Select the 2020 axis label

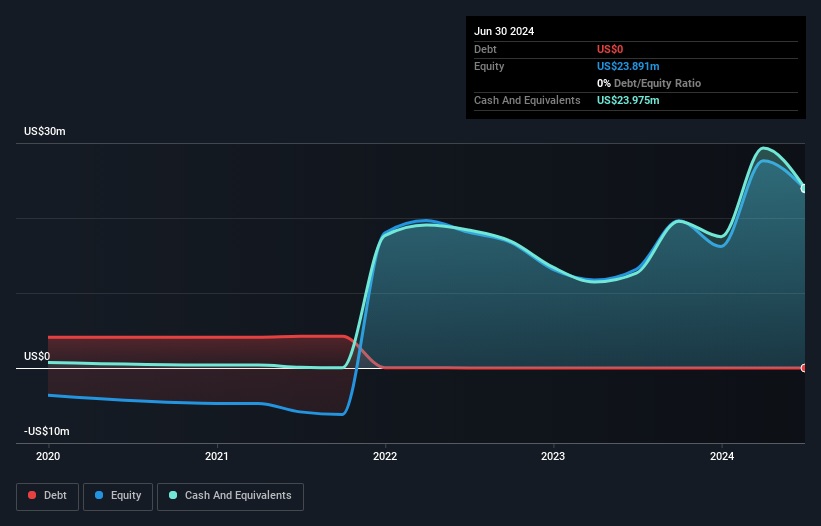click(x=48, y=456)
